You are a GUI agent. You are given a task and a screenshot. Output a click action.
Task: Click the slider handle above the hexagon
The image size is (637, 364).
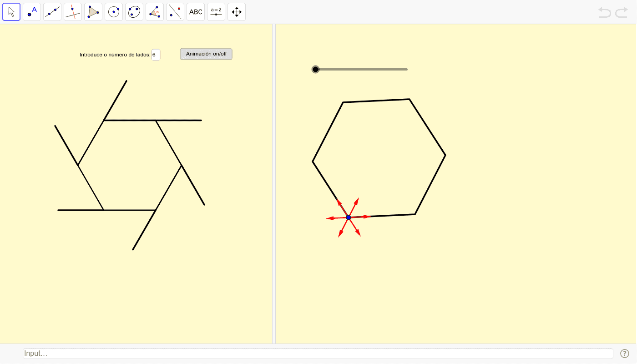tap(316, 69)
